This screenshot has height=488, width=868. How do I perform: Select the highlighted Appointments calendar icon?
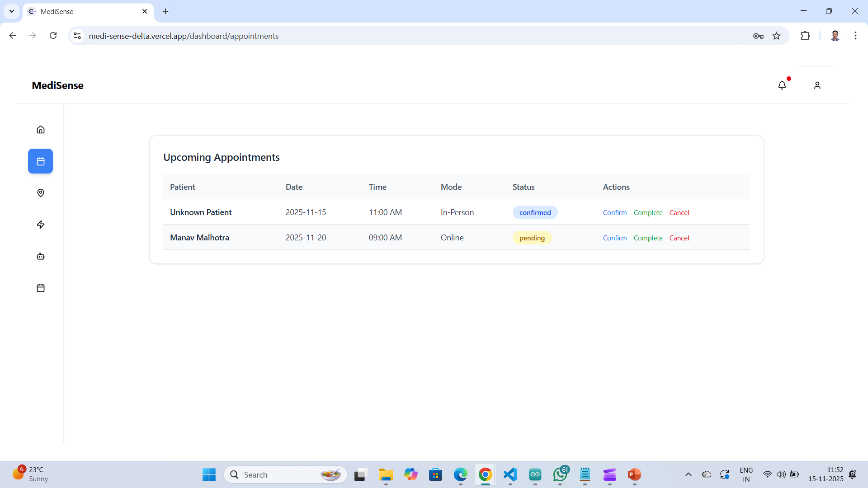(40, 161)
